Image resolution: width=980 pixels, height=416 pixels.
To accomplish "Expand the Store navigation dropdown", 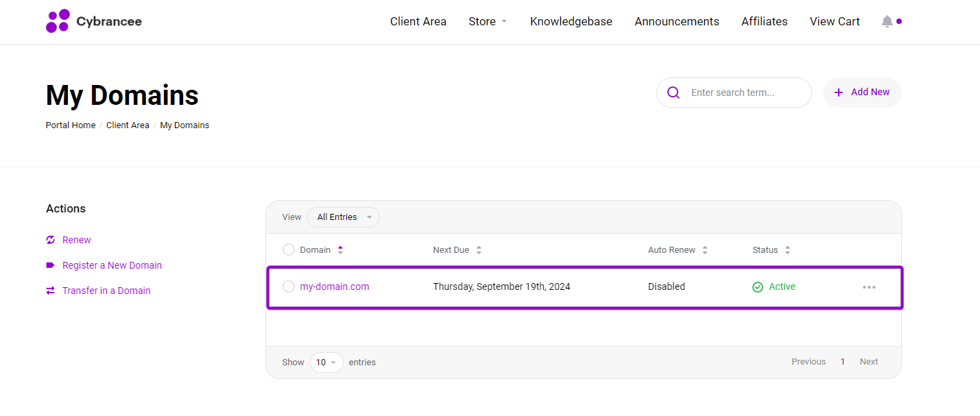I will coord(487,21).
